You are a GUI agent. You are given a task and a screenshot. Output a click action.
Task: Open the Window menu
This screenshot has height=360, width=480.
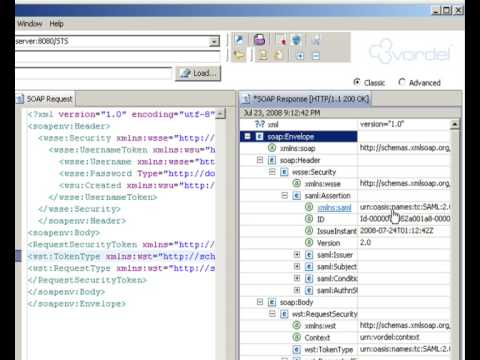30,24
